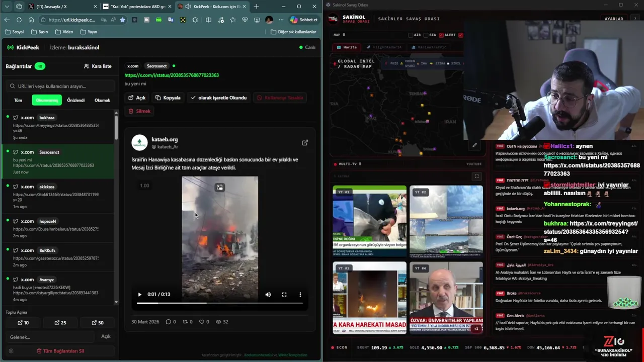This screenshot has height=362, width=644.
Task: Open the browser extensions puzzle icon
Action: [x=195, y=20]
